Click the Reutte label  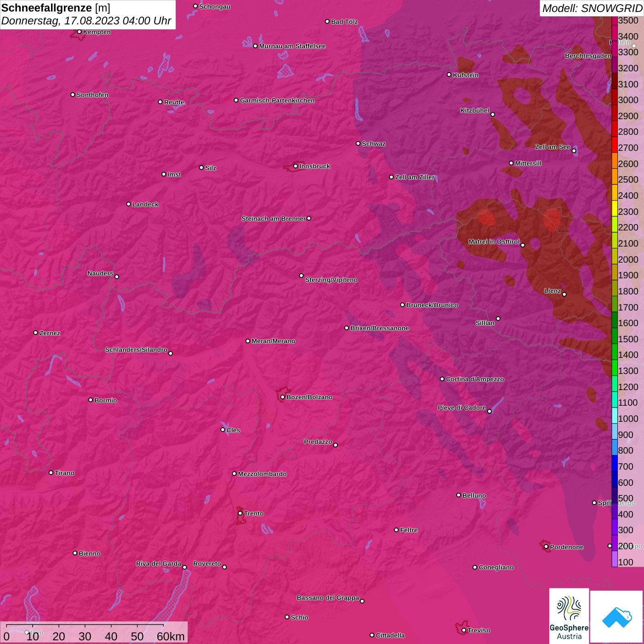[174, 102]
